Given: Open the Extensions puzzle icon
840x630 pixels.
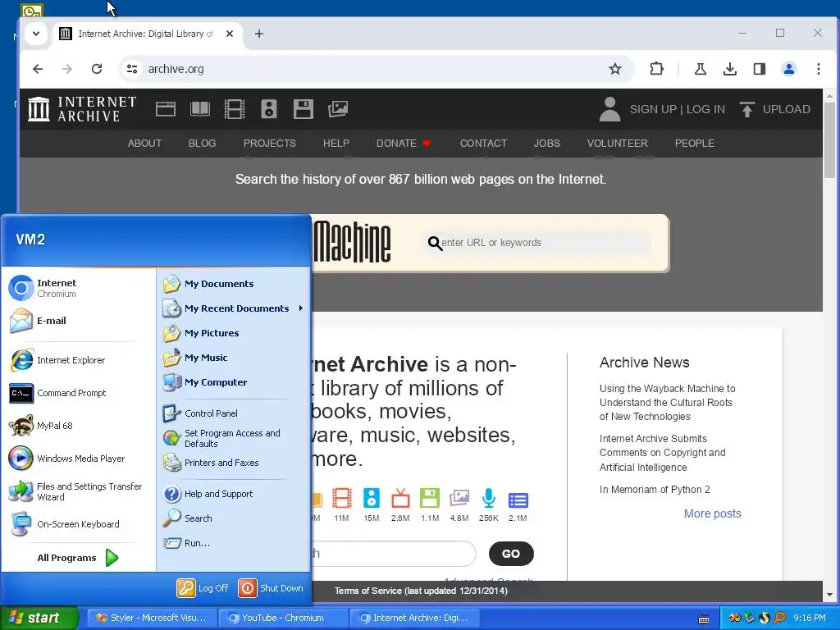Looking at the screenshot, I should tap(656, 69).
